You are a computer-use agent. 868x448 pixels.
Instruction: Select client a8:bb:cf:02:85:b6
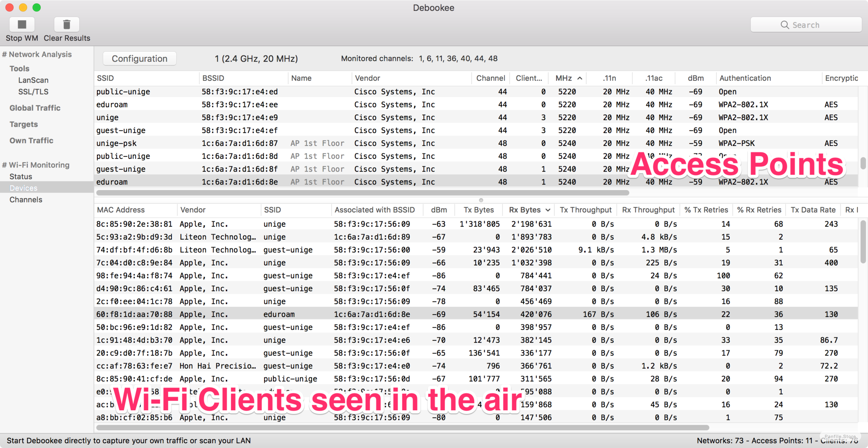476,417
